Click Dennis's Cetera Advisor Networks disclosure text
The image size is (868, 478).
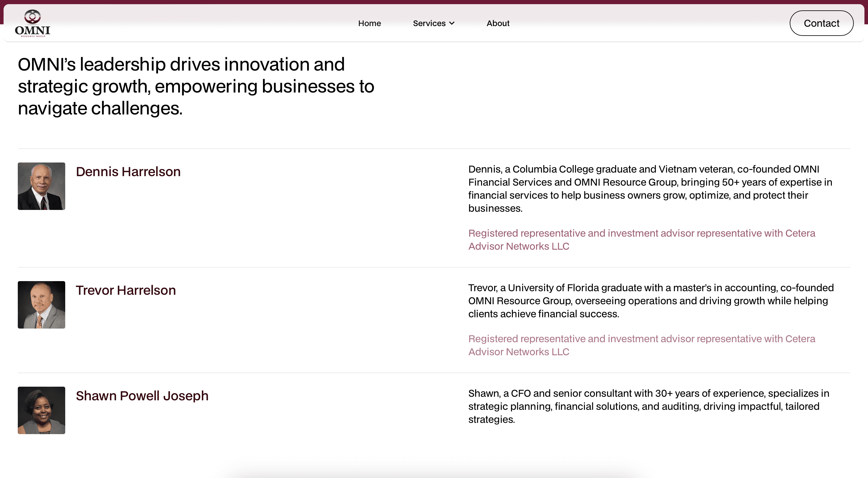(x=641, y=240)
